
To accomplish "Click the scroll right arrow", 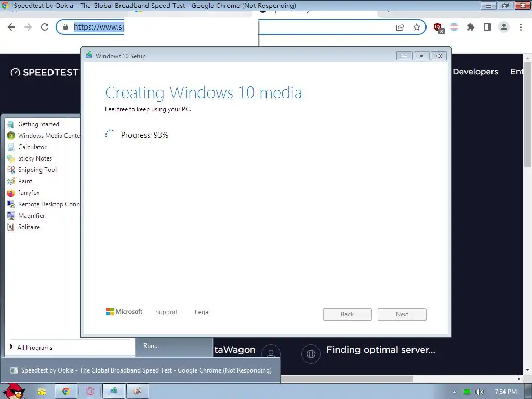I will pos(518,379).
